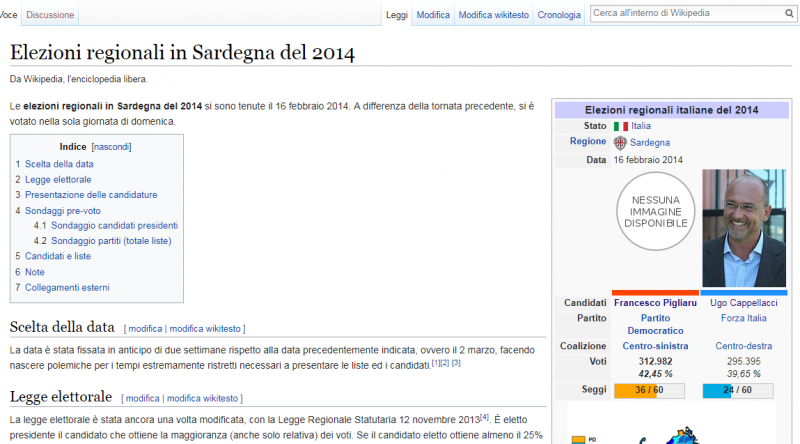
Task: Open the Discussione tab
Action: point(50,15)
